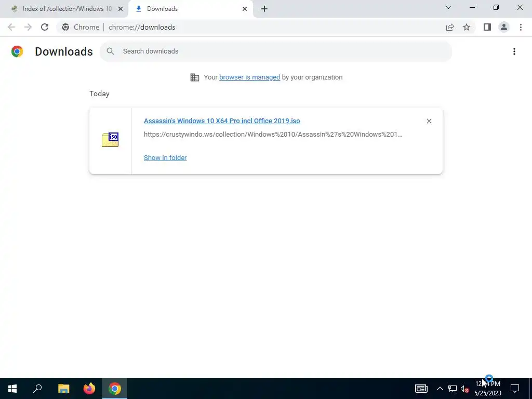Screen dimensions: 532x399
Task: Click the Chrome site info icon in address bar
Action: coord(65,27)
